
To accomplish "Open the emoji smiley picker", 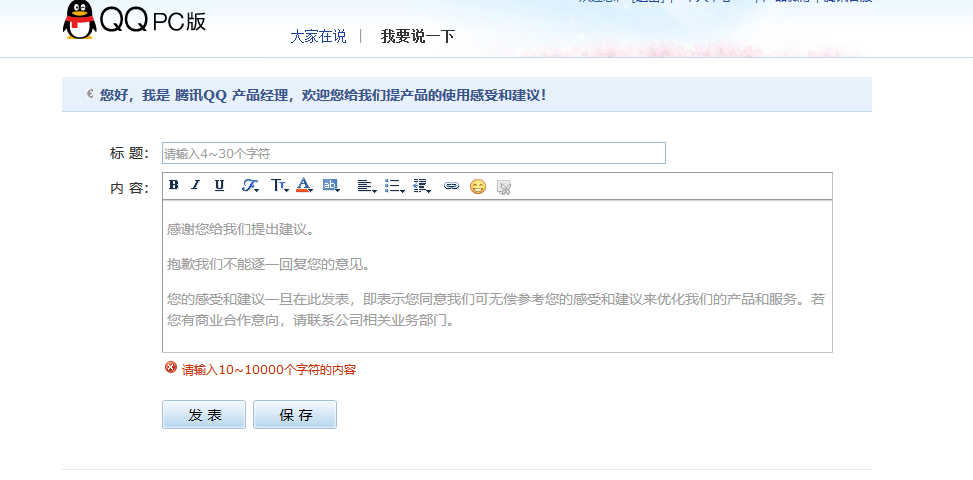I will pyautogui.click(x=478, y=186).
